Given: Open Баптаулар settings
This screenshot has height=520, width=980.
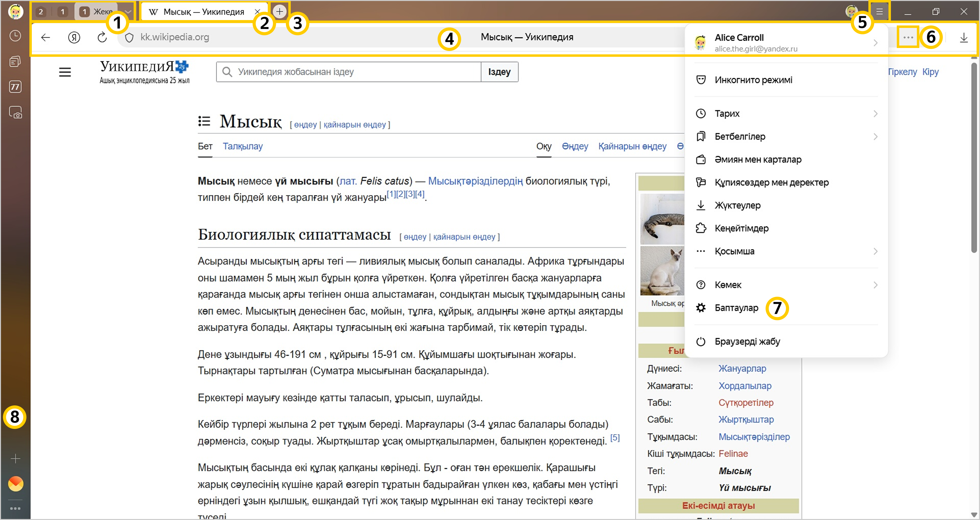Looking at the screenshot, I should (x=786, y=308).
